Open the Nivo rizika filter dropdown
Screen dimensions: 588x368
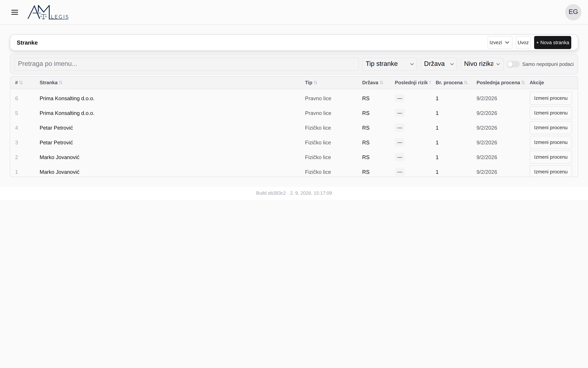pyautogui.click(x=482, y=64)
